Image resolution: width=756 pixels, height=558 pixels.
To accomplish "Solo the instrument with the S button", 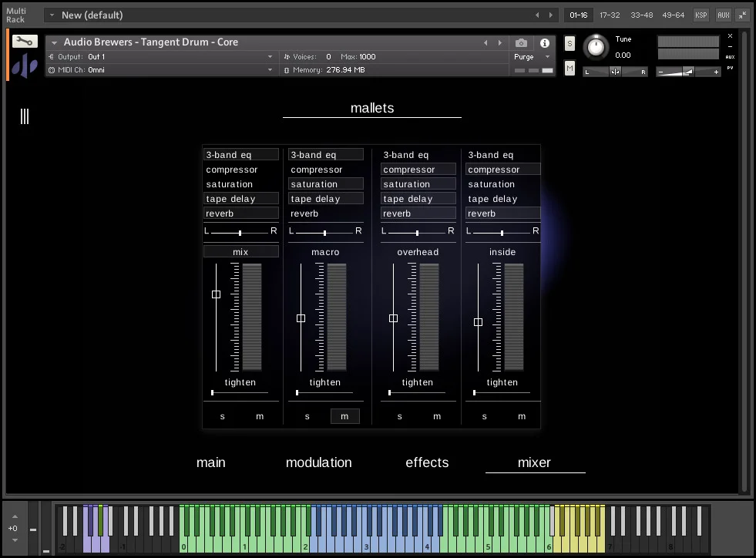I will click(570, 43).
